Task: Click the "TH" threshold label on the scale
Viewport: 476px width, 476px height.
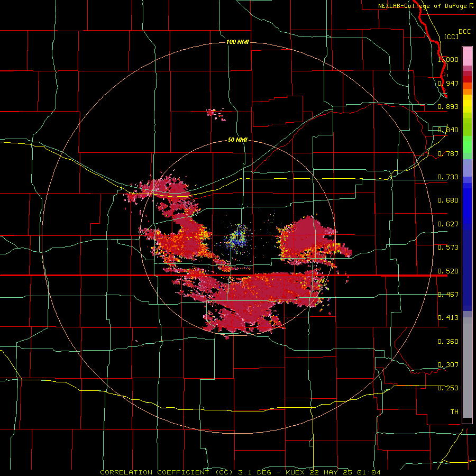Action: coord(454,412)
